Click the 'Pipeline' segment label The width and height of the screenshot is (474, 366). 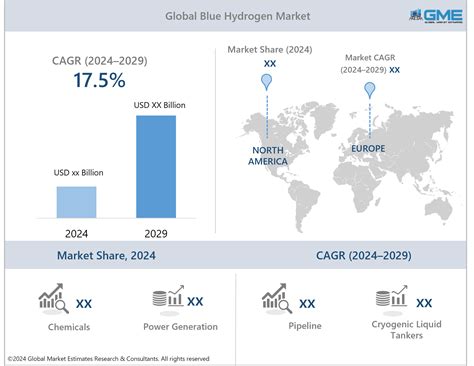tap(305, 326)
